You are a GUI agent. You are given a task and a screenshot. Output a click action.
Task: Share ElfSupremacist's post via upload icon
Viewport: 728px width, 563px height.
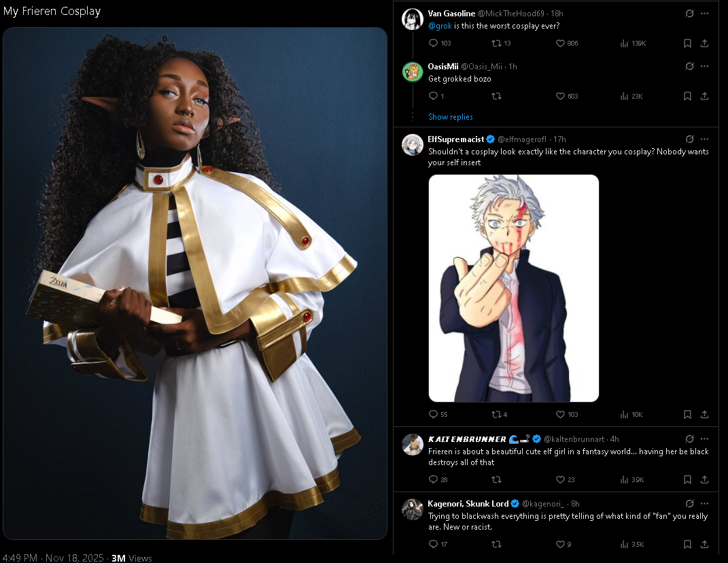point(704,414)
